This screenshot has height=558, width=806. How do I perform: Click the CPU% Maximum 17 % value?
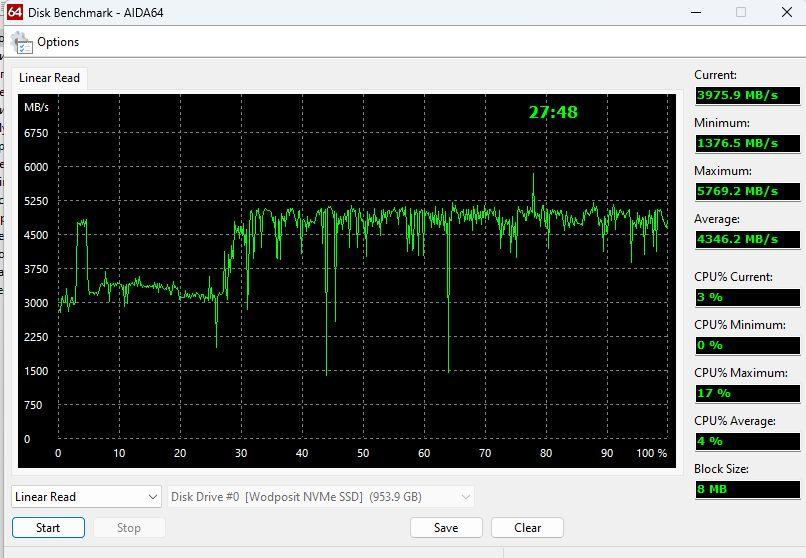point(747,393)
